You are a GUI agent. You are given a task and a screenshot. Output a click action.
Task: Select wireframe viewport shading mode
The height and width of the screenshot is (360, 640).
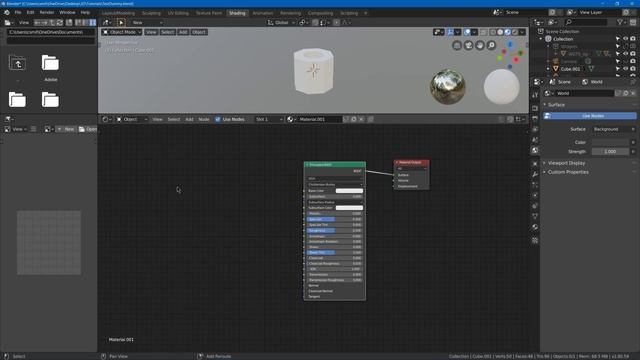[x=493, y=32]
